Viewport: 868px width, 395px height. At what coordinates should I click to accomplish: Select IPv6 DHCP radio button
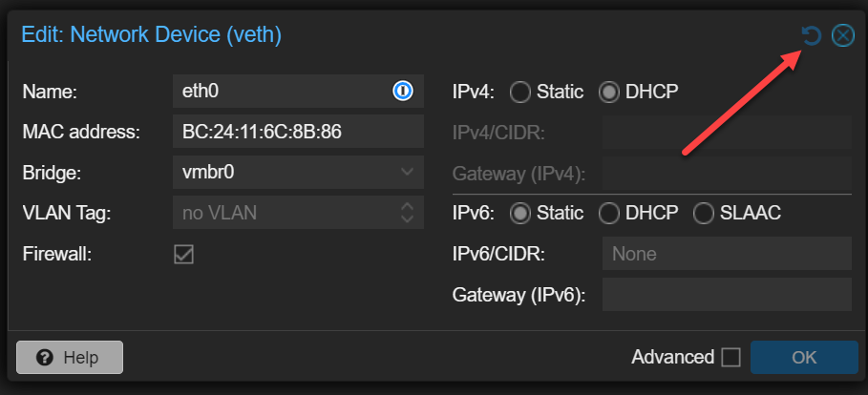pos(609,214)
